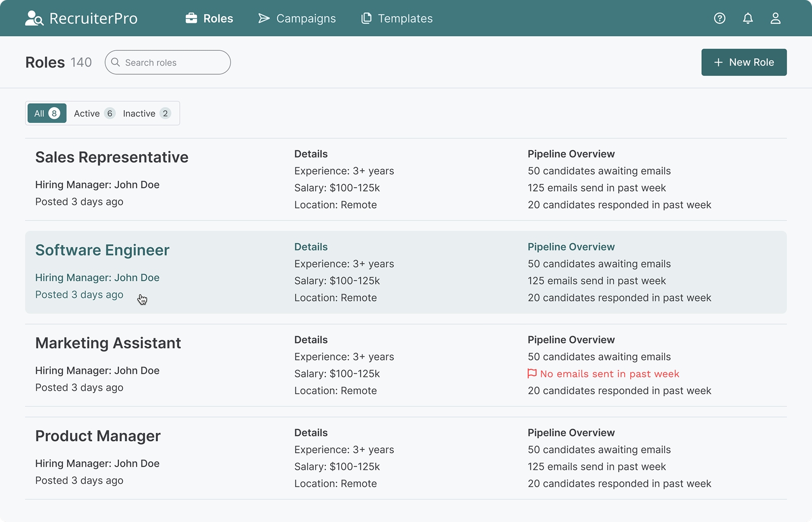This screenshot has height=522, width=812.
Task: Open the Marketing Assistant role
Action: [108, 343]
